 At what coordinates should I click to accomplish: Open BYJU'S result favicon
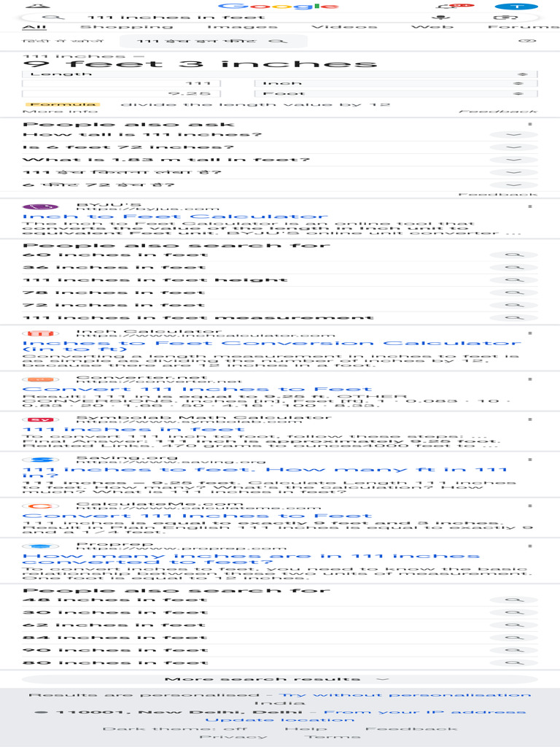[41, 206]
